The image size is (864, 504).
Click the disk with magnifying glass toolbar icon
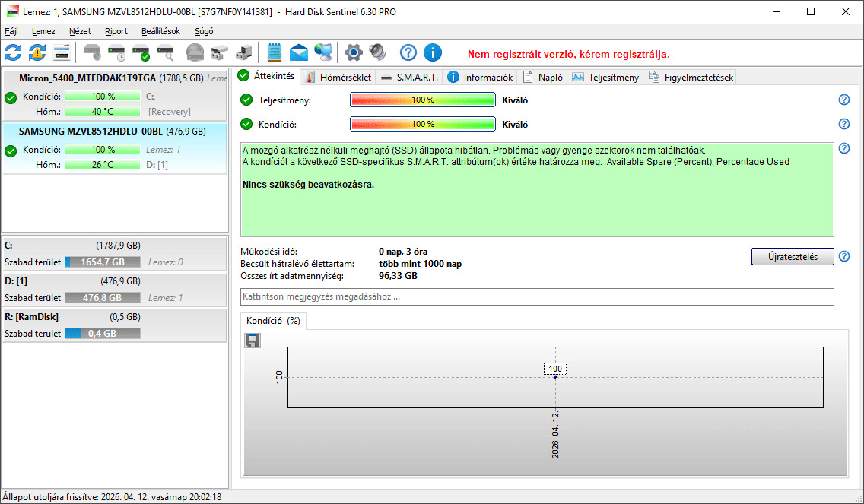tap(165, 53)
